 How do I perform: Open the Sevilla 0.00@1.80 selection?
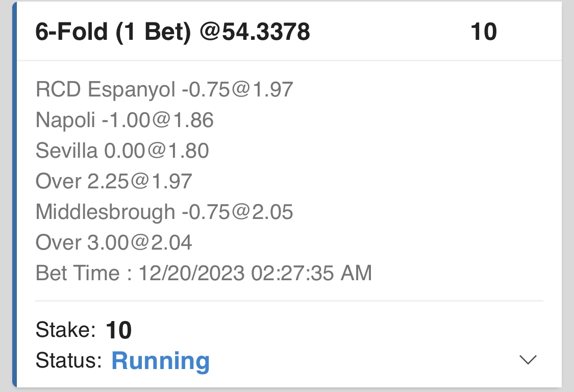click(x=122, y=151)
